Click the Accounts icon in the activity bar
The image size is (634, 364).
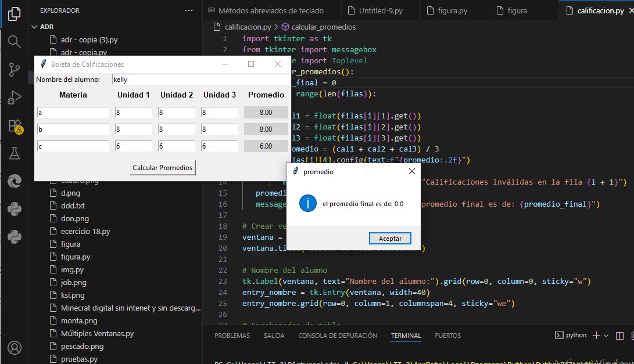(x=15, y=347)
